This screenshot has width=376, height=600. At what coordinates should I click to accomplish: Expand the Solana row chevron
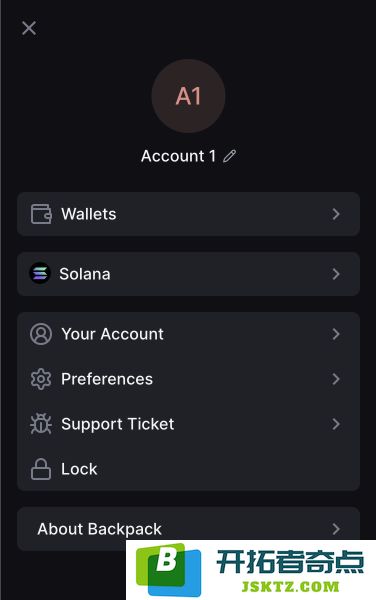pyautogui.click(x=336, y=274)
